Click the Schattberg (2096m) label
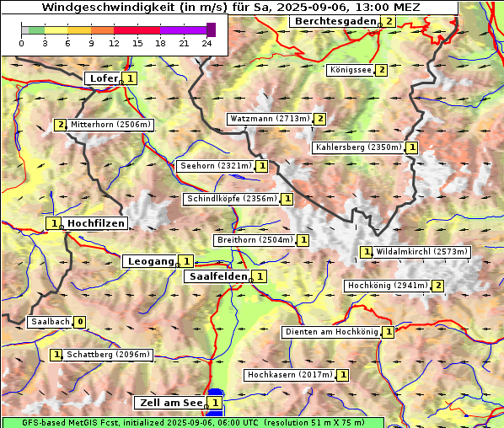The height and width of the screenshot is (428, 504). [x=108, y=355]
